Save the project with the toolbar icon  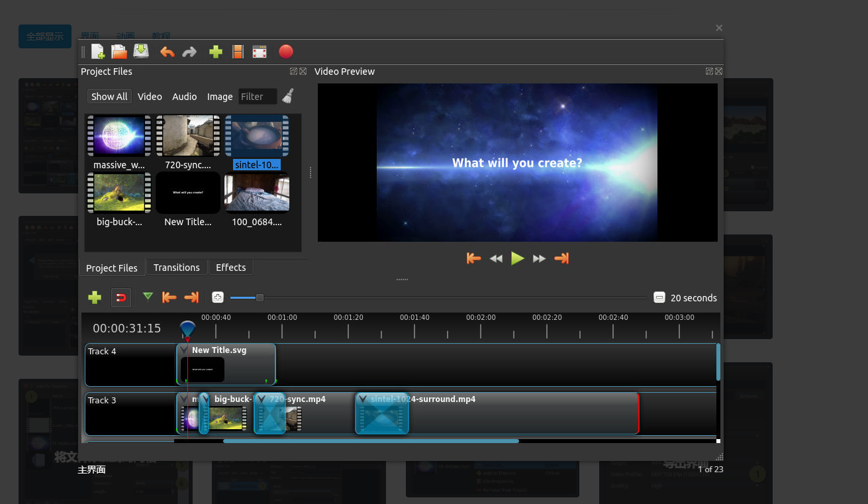[x=141, y=51]
